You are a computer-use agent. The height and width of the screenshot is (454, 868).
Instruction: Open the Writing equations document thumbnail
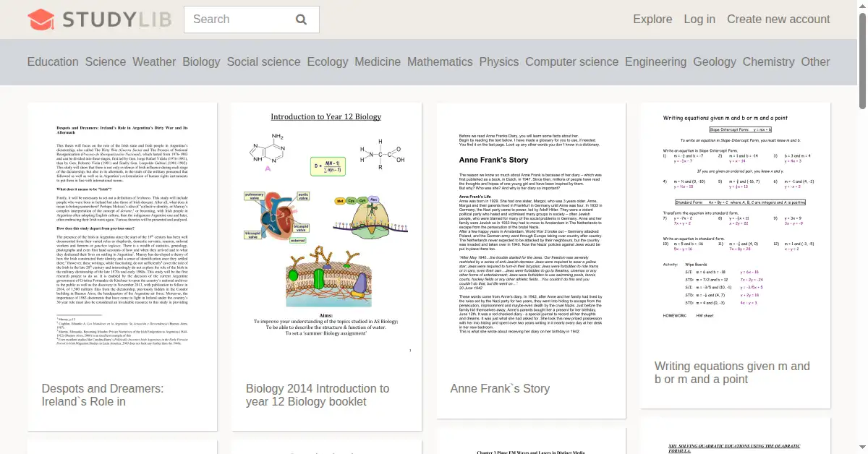point(735,224)
